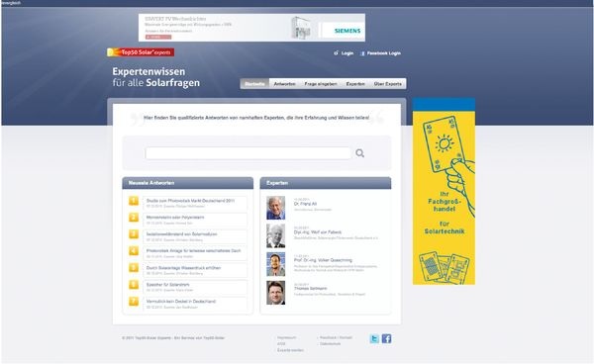Open the Twitter icon in footer

(374, 338)
